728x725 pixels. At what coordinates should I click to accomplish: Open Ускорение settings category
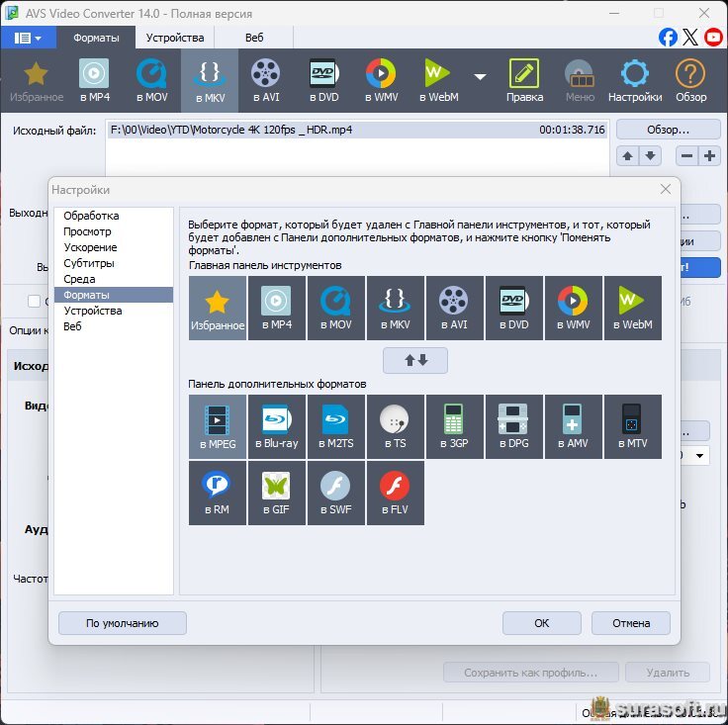tap(114, 247)
